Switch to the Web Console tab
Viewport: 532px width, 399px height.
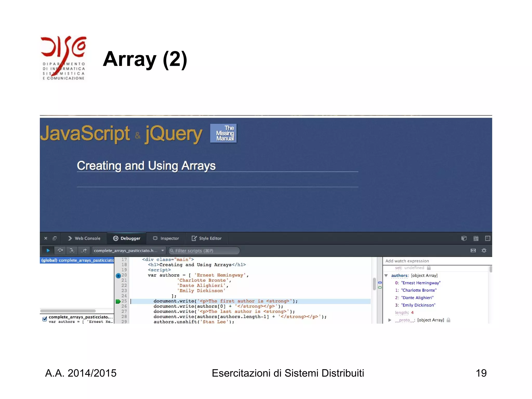[x=84, y=238]
